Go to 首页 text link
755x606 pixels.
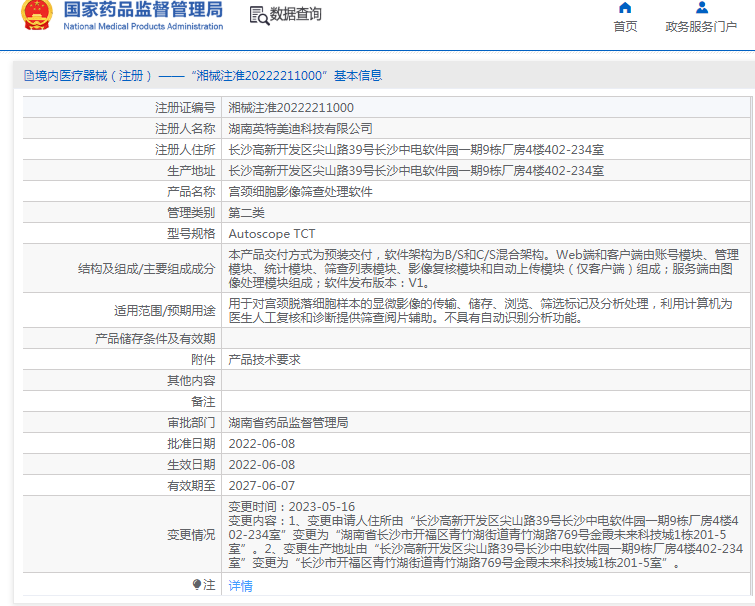point(625,26)
